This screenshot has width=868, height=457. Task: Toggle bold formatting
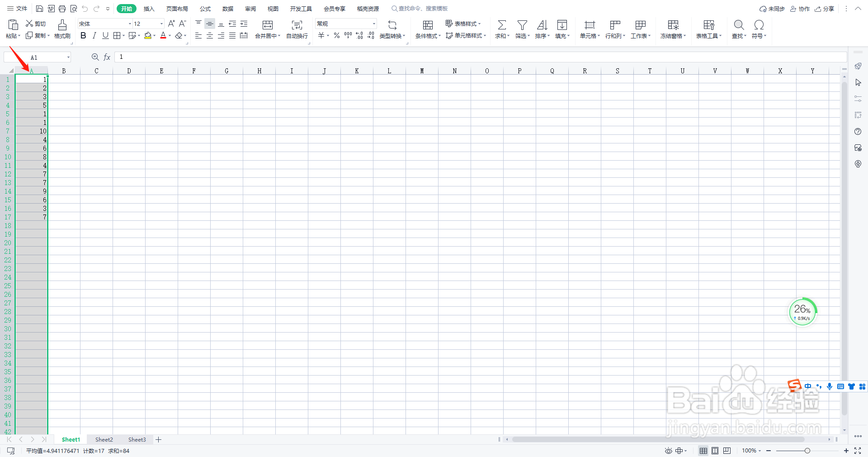pos(83,35)
